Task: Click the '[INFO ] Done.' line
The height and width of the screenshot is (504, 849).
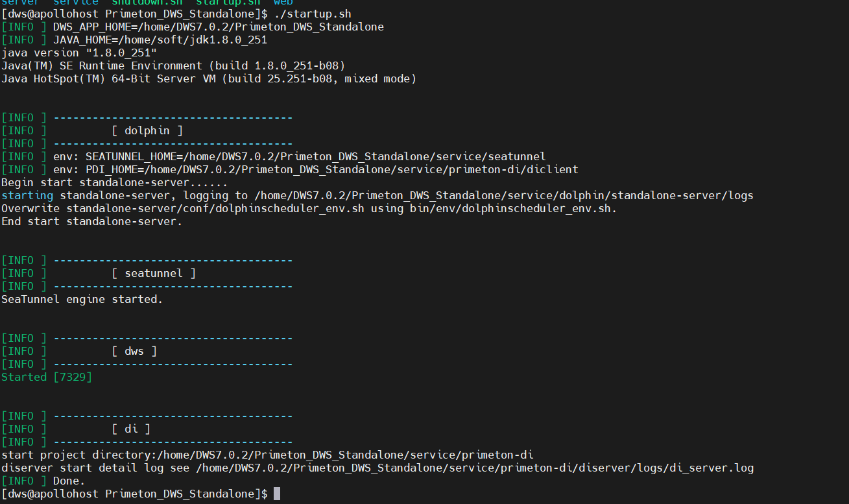Action: (x=43, y=481)
